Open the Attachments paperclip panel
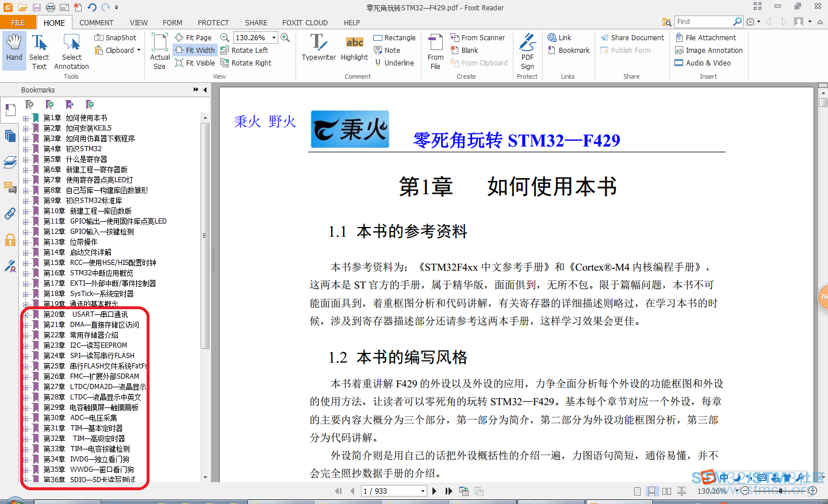The width and height of the screenshot is (828, 504). (10, 213)
